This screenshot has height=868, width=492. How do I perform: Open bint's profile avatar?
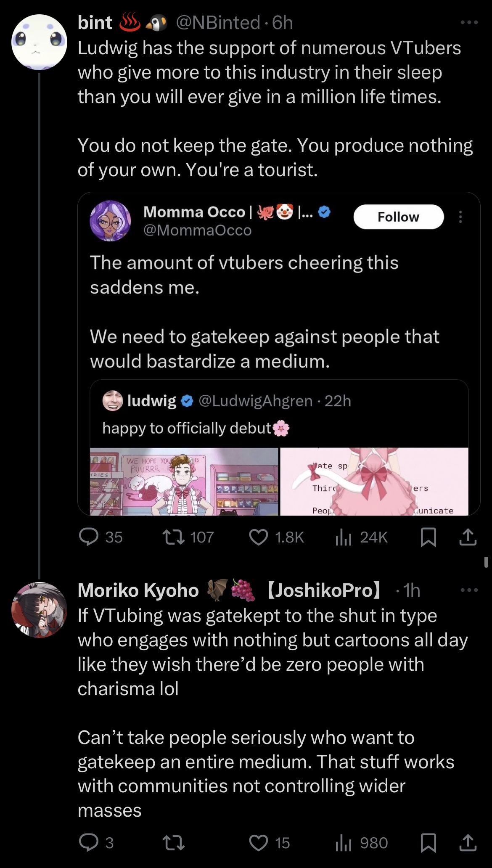point(39,42)
